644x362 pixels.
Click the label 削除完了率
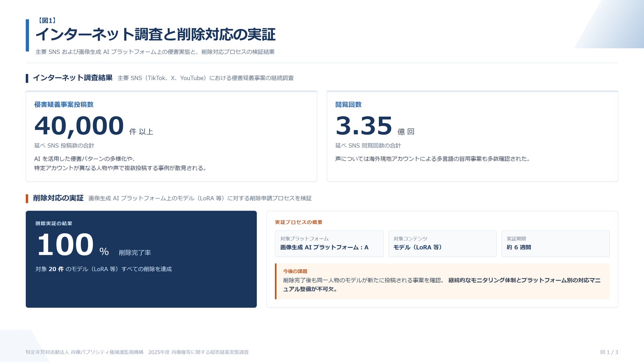tap(135, 253)
